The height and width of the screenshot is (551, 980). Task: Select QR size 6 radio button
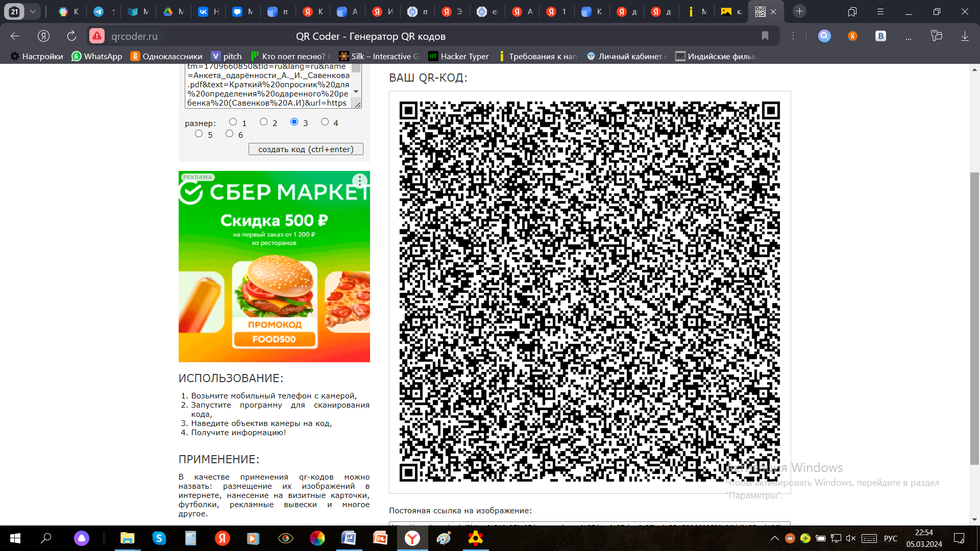229,134
